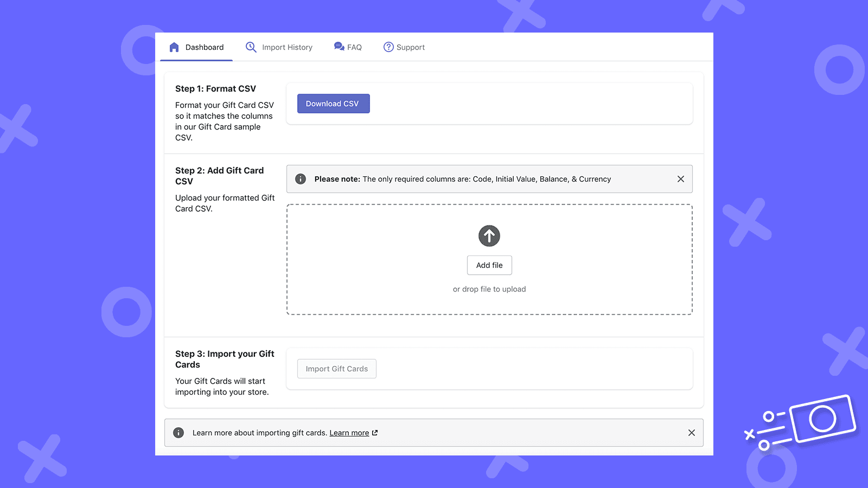
Task: Click the home icon on the Dashboard tab
Action: coord(174,47)
